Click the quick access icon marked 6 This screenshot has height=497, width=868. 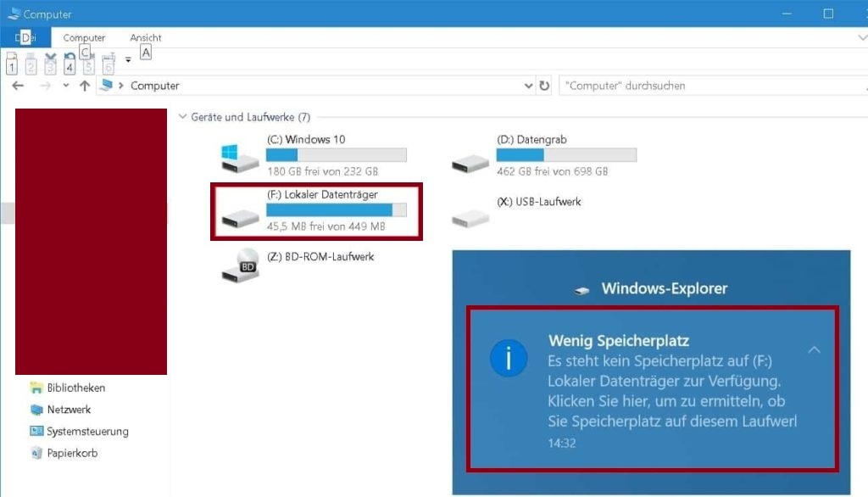click(x=108, y=63)
